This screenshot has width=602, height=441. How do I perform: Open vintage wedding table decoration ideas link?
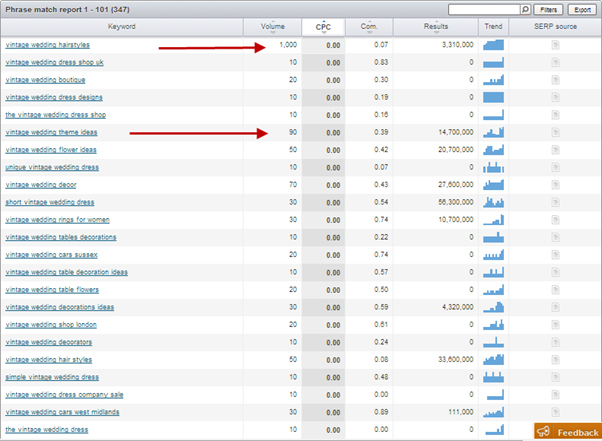pyautogui.click(x=67, y=272)
